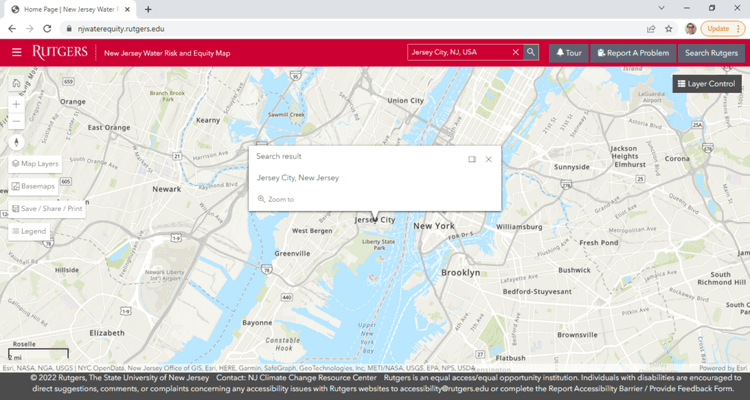The image size is (750, 400).
Task: Toggle the Layer Control panel
Action: [x=706, y=84]
